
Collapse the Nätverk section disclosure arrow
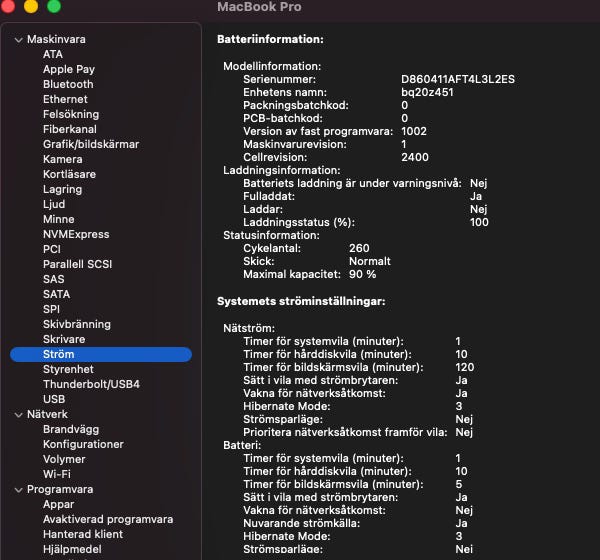pyautogui.click(x=17, y=414)
